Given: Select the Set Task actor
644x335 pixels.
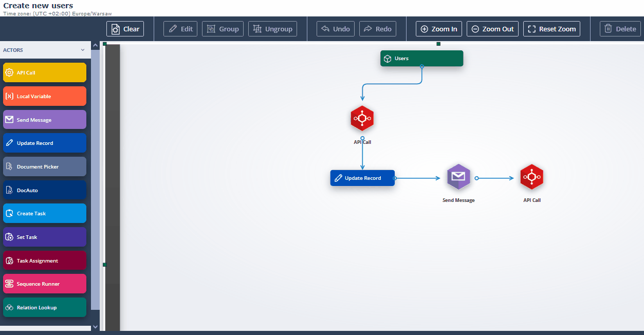Looking at the screenshot, I should [x=45, y=237].
